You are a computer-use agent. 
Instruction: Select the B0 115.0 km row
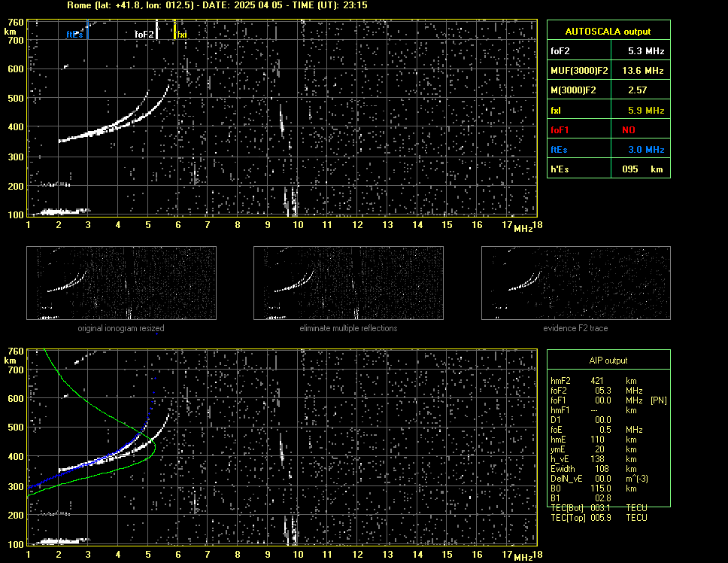click(x=594, y=488)
